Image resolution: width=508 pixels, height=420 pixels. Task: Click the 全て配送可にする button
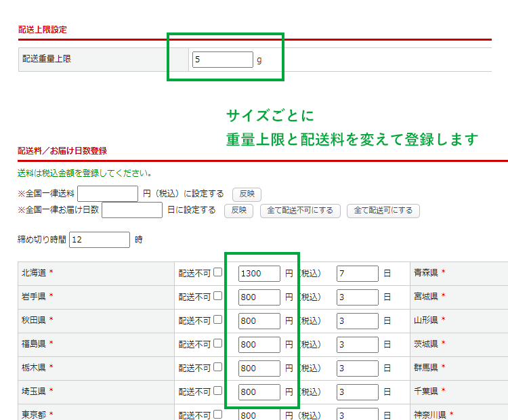coord(383,211)
